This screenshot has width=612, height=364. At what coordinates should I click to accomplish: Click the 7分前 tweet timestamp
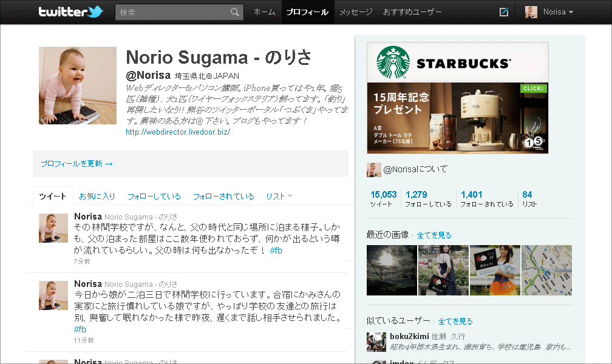(x=82, y=261)
